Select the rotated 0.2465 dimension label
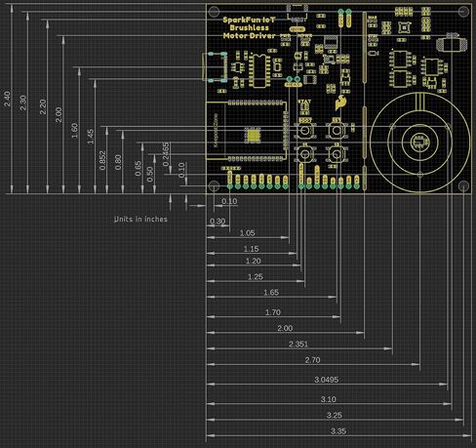476x448 pixels. tap(166, 154)
